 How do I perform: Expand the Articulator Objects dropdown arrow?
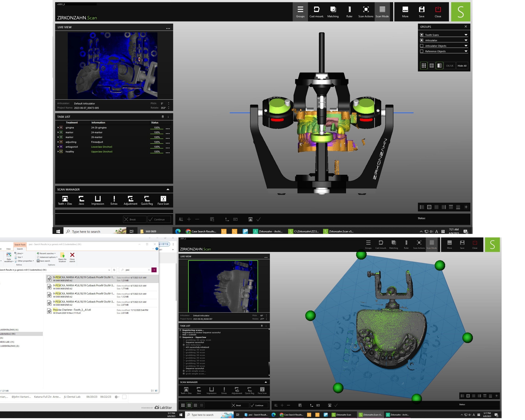(x=466, y=46)
